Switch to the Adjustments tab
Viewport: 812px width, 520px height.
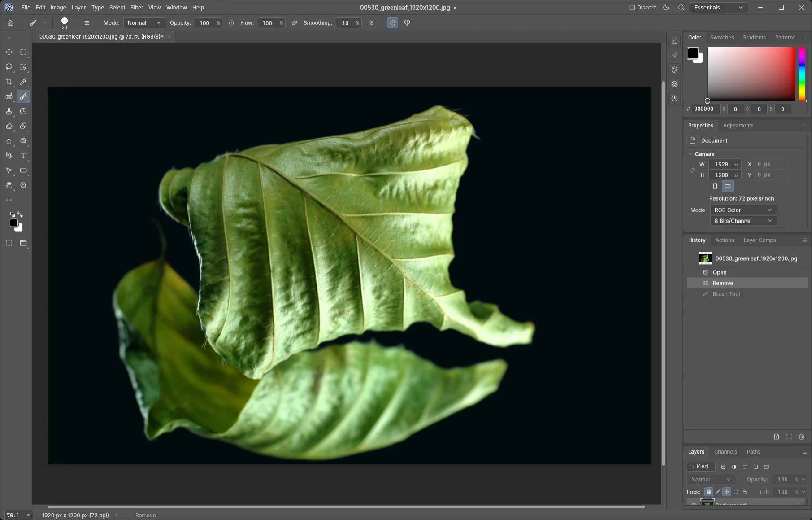(x=738, y=126)
